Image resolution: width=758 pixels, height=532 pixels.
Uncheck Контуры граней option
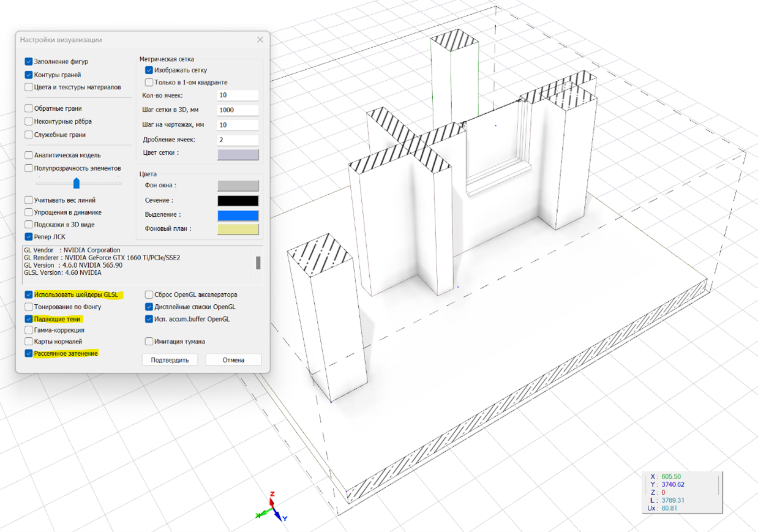click(29, 75)
